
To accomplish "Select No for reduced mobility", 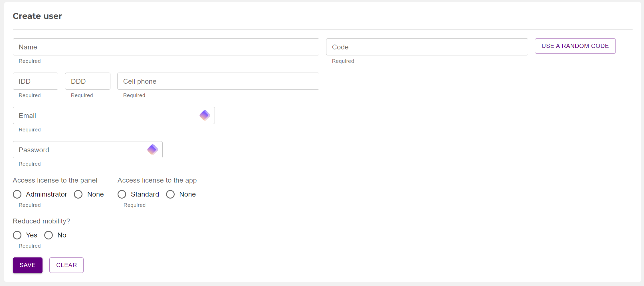I will coord(49,235).
